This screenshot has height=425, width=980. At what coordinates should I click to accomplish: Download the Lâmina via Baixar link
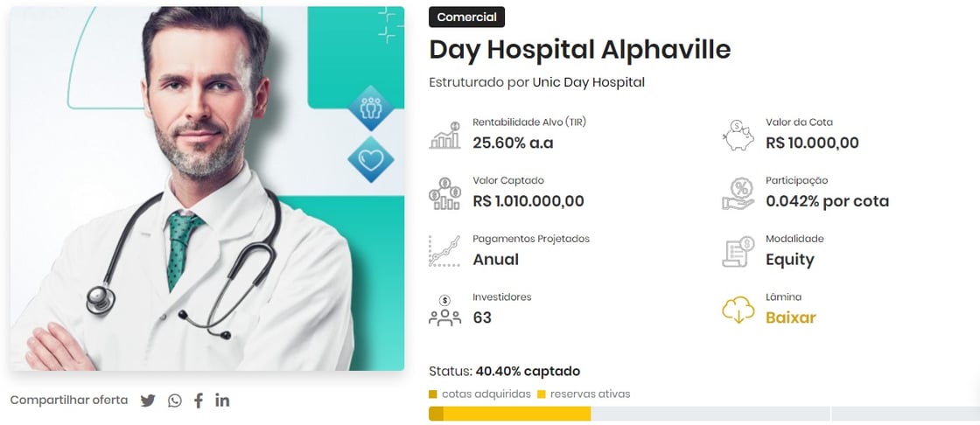pyautogui.click(x=790, y=317)
